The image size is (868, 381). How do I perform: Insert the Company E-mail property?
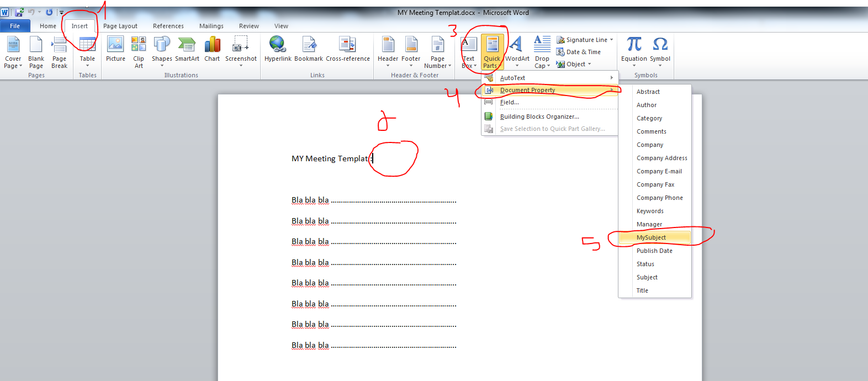(655, 171)
